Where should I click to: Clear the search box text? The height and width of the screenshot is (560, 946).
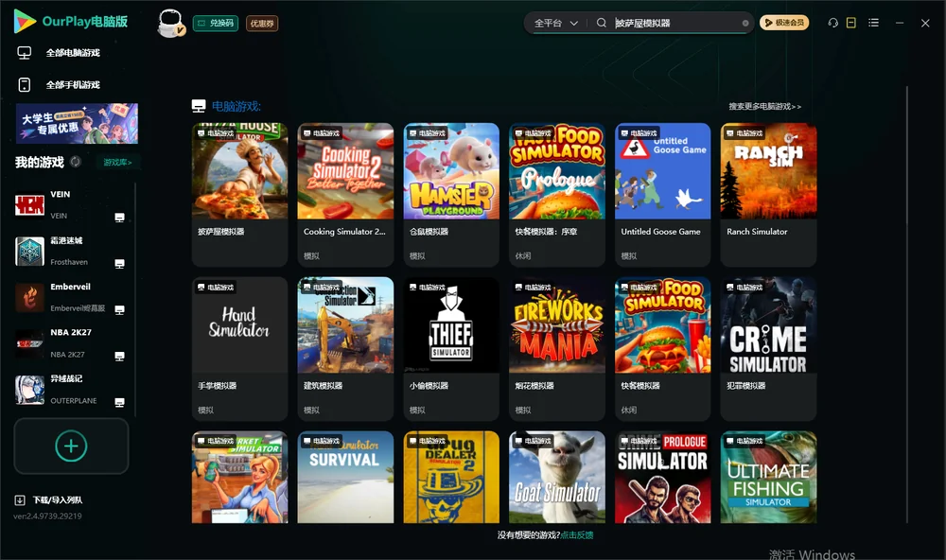click(x=745, y=23)
